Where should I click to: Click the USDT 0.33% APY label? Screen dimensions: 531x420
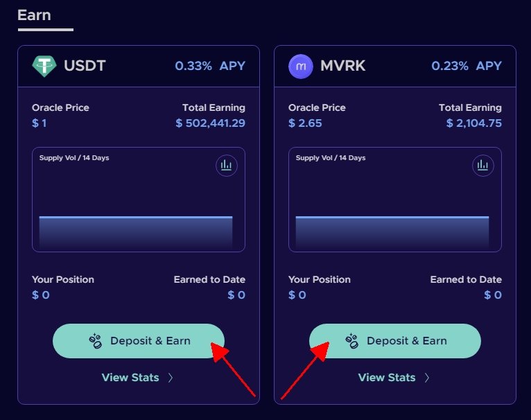point(210,66)
